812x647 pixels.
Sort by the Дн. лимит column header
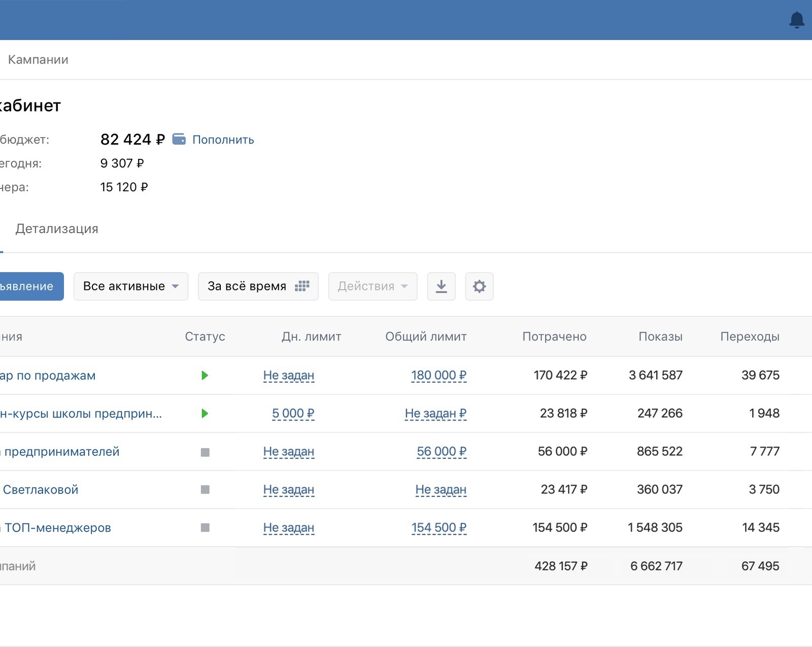pos(312,336)
